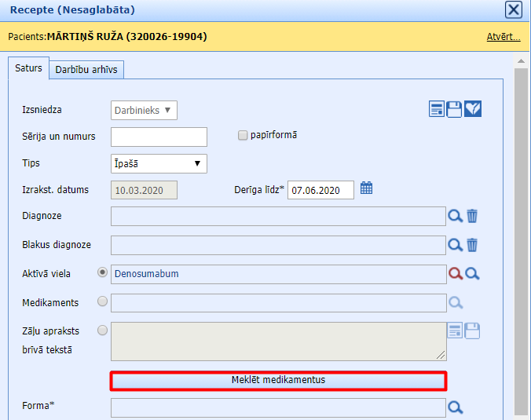Open the Forma search magnifier
This screenshot has height=420, width=531.
coord(455,407)
